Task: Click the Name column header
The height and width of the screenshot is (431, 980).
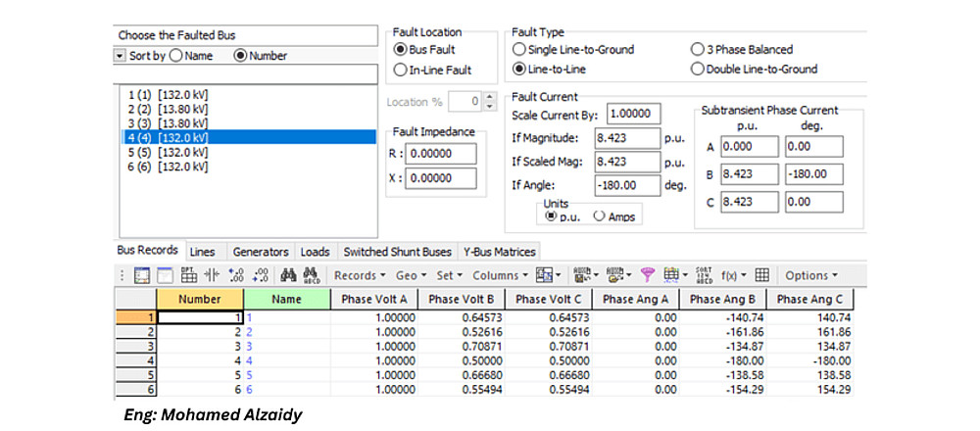Action: (x=287, y=299)
